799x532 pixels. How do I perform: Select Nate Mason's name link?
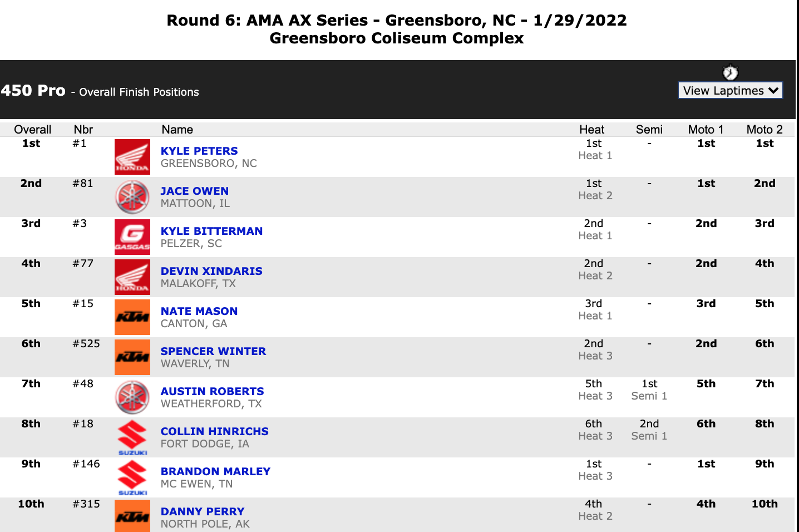pyautogui.click(x=199, y=311)
